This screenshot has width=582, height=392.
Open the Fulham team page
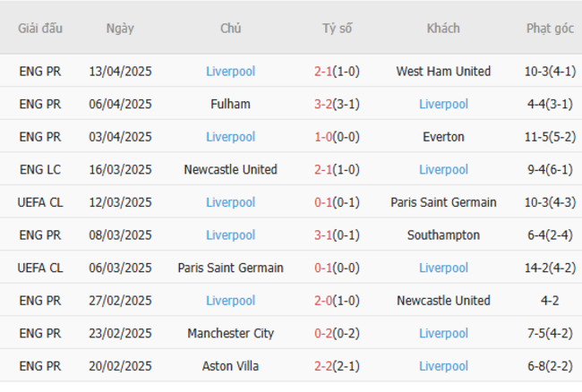[x=230, y=104]
